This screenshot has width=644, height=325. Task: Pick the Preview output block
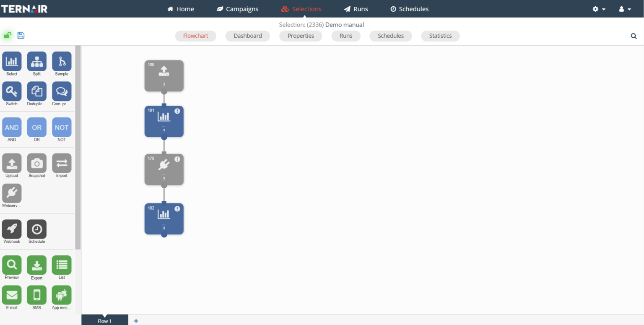tap(12, 265)
